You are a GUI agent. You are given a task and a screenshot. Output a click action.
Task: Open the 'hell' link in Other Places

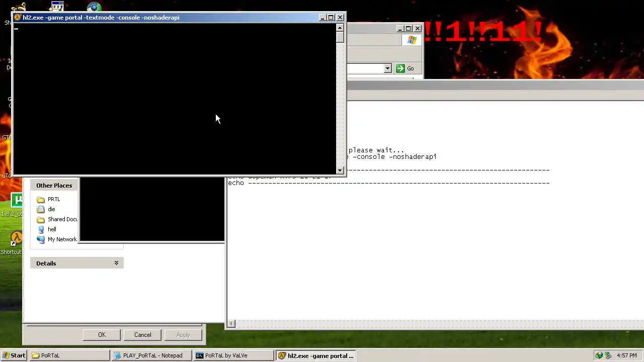(52, 229)
